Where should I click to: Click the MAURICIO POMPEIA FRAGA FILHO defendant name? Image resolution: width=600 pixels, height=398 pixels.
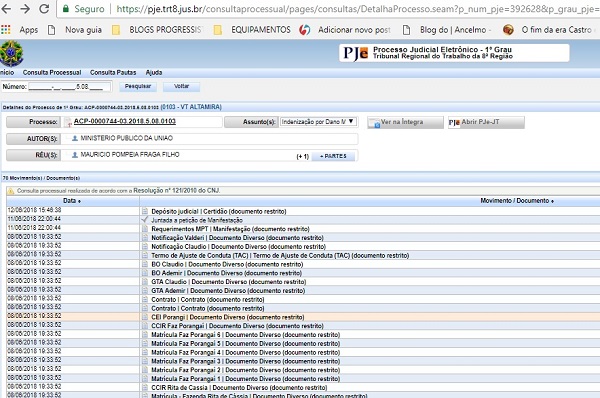(130, 155)
